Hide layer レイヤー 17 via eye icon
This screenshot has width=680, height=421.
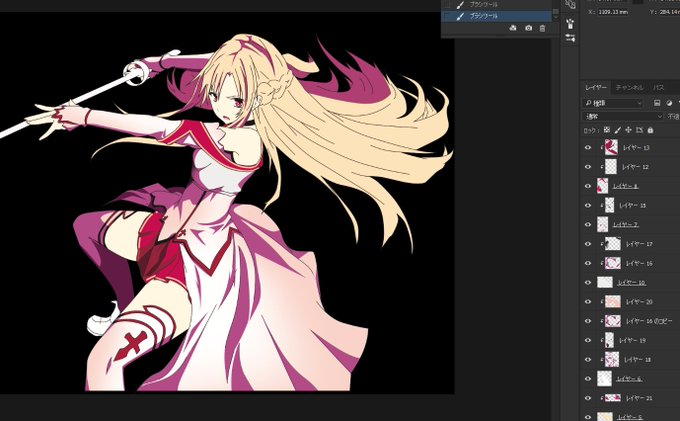[x=588, y=244]
